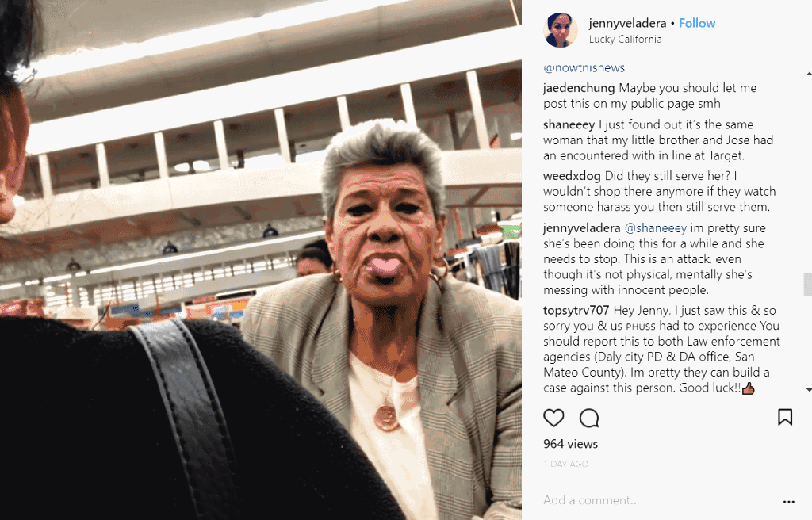
Task: Click scroll up arrow in comments
Action: [808, 74]
